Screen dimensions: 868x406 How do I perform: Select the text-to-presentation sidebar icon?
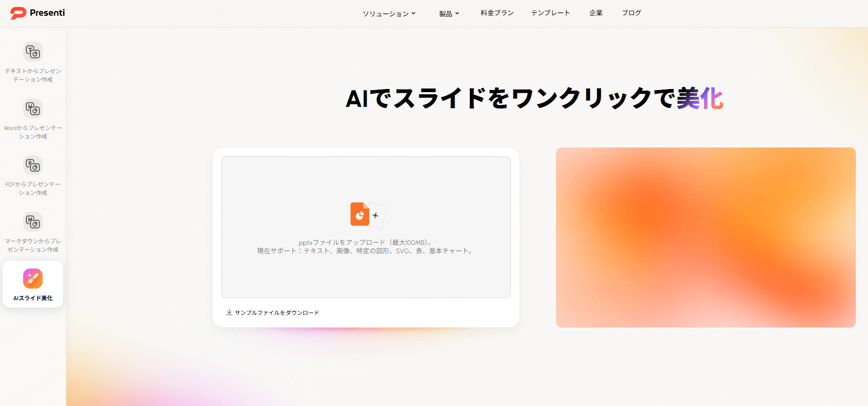click(x=33, y=52)
